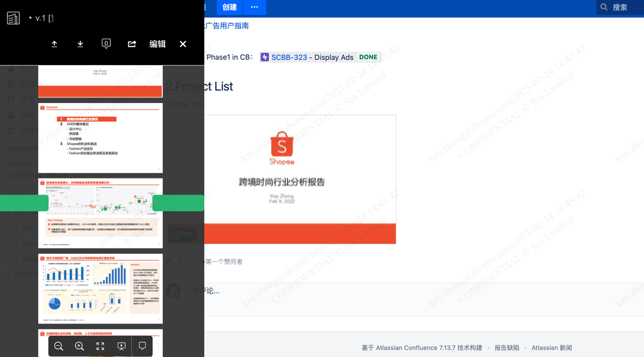
Task: Select the Content slide thumbnail
Action: coord(101,139)
